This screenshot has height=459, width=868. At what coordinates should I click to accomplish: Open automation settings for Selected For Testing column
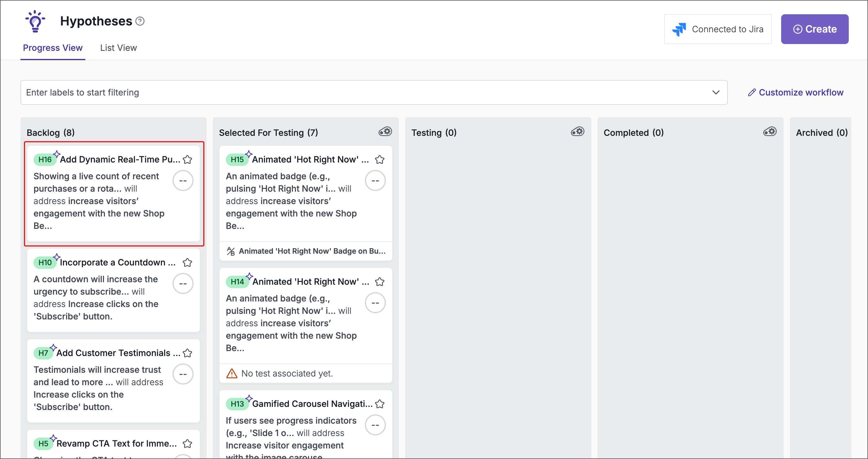pos(385,132)
